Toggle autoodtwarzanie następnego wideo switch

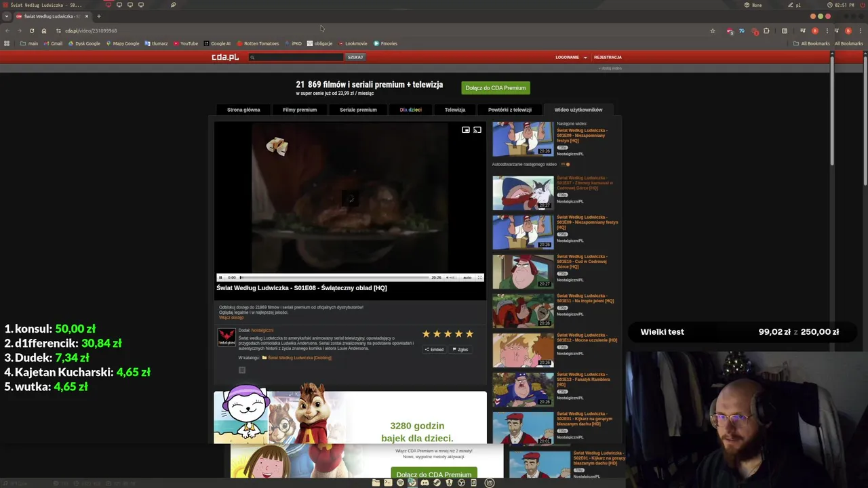click(566, 164)
